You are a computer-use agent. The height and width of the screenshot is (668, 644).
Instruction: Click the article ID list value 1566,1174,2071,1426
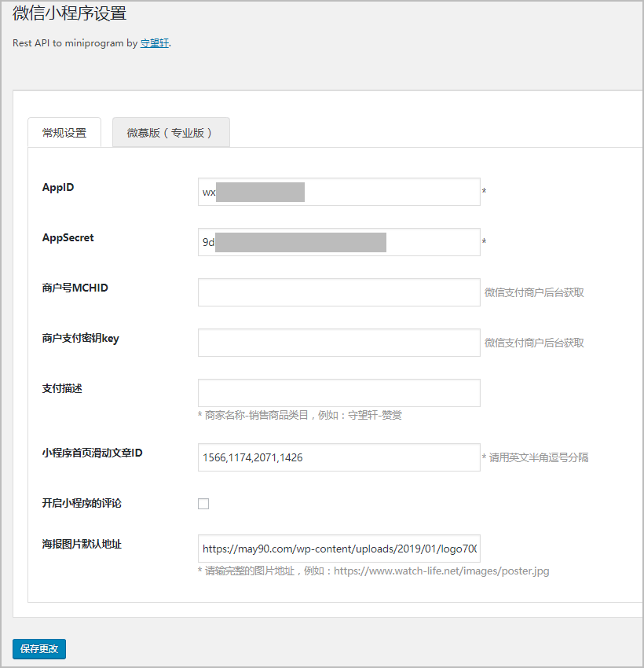(251, 457)
